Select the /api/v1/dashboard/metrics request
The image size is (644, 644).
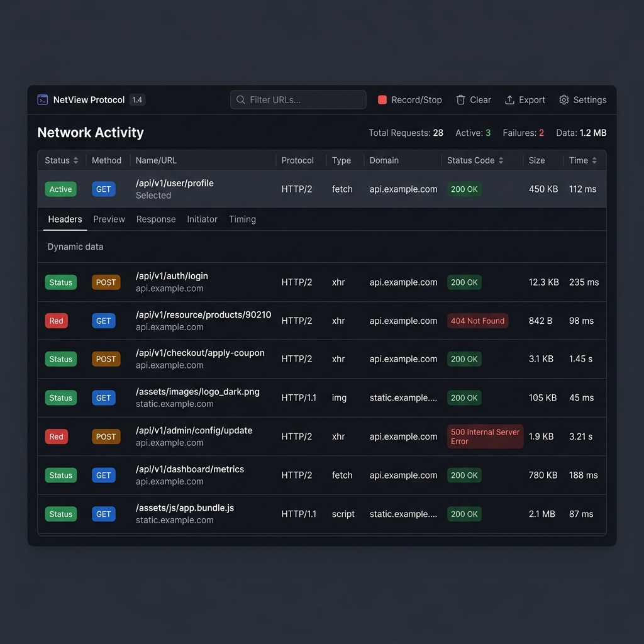click(x=322, y=475)
